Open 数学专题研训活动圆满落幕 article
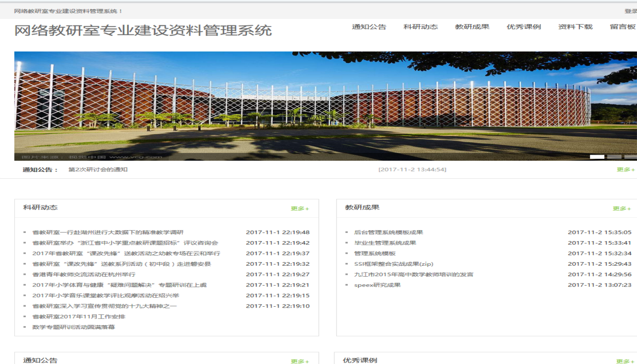Image resolution: width=637 pixels, height=364 pixels. (x=73, y=327)
